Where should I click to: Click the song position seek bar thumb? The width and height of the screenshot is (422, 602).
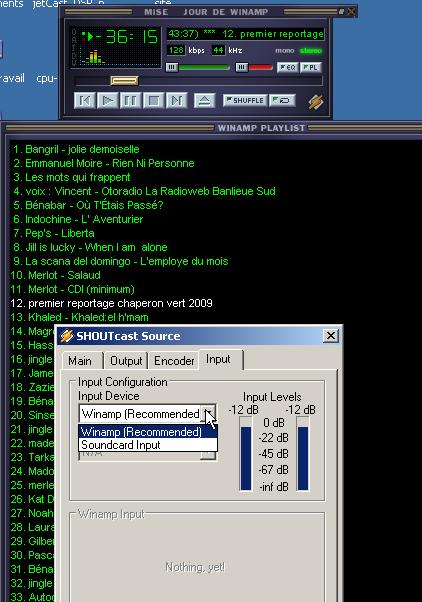(124, 81)
